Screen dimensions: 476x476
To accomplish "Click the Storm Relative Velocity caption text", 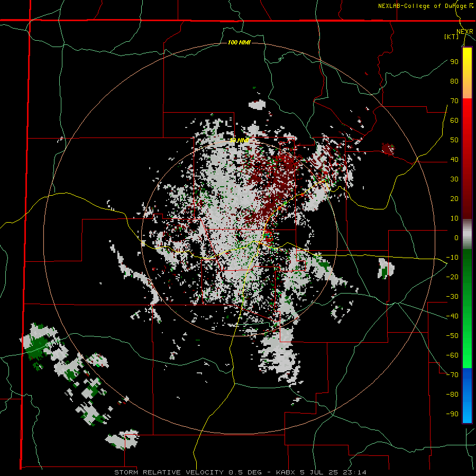I will tap(240, 472).
